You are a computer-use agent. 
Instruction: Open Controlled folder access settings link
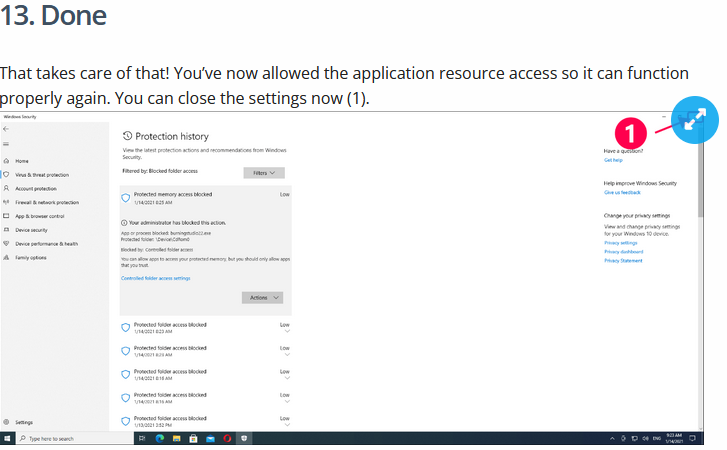coord(155,278)
